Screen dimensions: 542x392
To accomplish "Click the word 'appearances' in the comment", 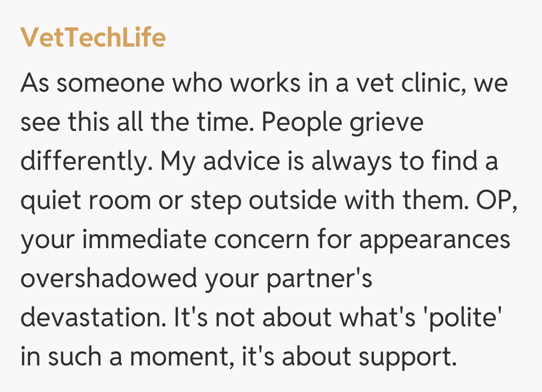I will click(x=435, y=240).
